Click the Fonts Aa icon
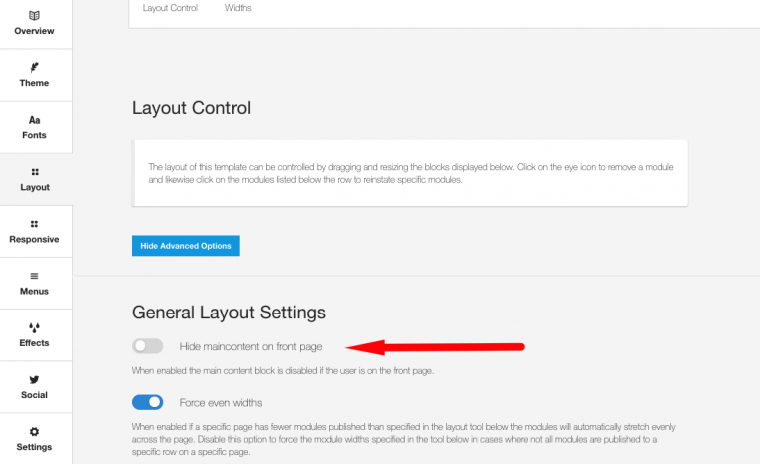The width and height of the screenshot is (760, 464). [x=35, y=120]
